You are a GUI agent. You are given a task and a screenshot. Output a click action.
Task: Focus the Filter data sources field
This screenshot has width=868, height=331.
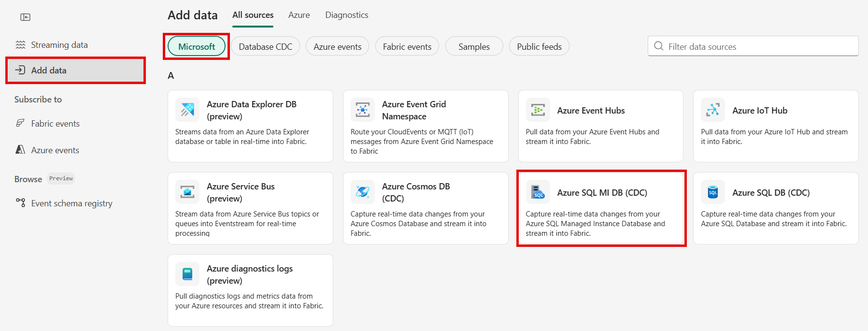click(x=753, y=46)
